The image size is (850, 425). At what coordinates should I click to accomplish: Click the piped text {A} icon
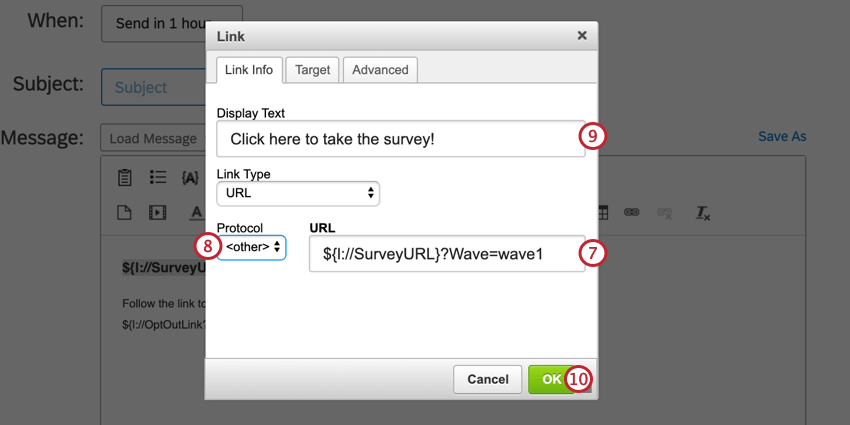pos(190,178)
